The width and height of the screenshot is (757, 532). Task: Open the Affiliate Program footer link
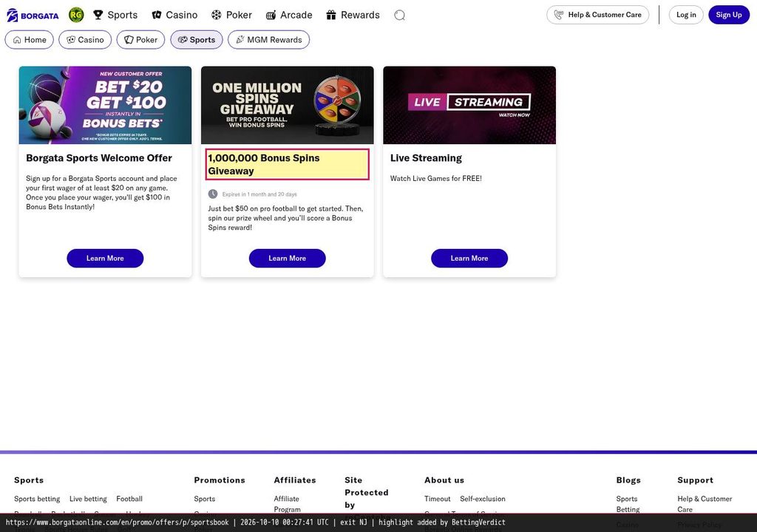[288, 504]
